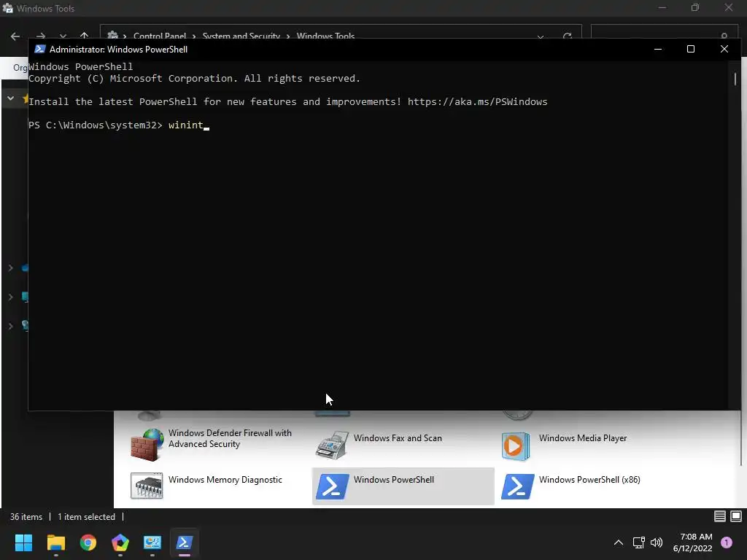This screenshot has height=560, width=747.
Task: Open Windows Fax and Scan icon
Action: [332, 446]
